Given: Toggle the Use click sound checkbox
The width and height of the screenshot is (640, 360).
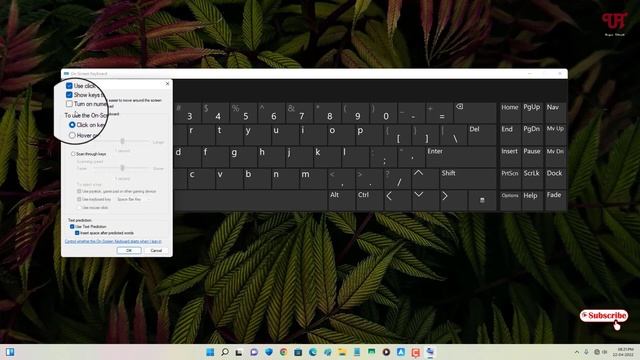Looking at the screenshot, I should pos(69,86).
